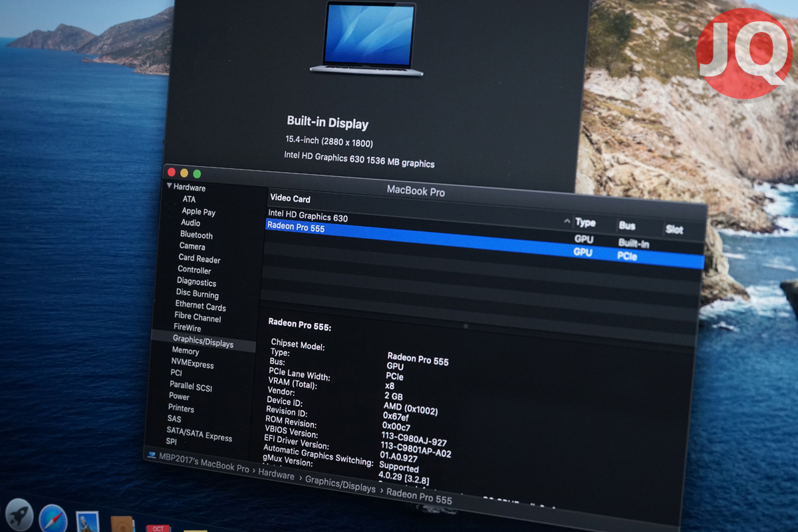The width and height of the screenshot is (798, 532).
Task: Open Ethernet Cards in the sidebar
Action: pos(201,306)
